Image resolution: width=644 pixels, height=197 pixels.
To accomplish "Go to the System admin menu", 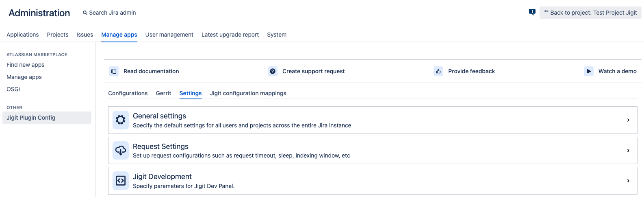I will coord(276,35).
